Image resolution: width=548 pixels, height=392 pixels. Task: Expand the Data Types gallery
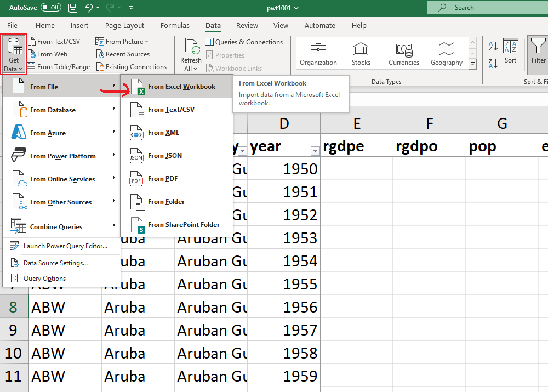click(x=473, y=64)
